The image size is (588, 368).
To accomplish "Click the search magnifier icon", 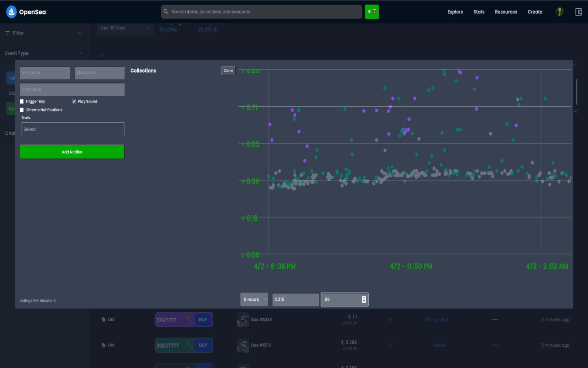I will [x=166, y=12].
